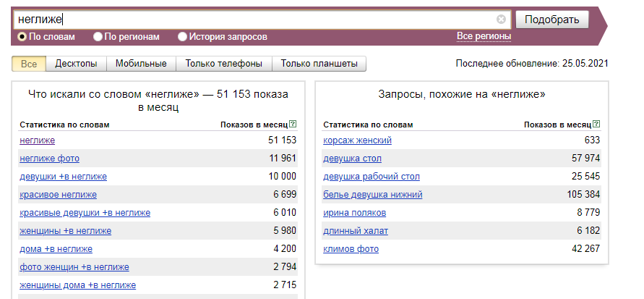Click the value '51 153' in the неглиже row

(x=282, y=140)
